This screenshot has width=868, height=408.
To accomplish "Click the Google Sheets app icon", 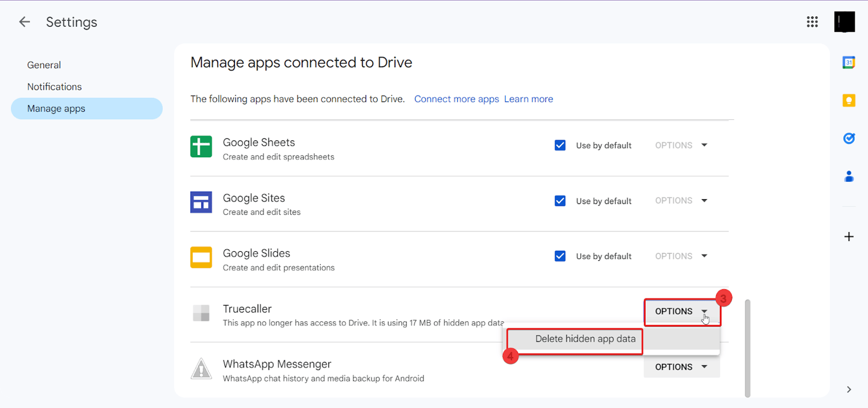I will tap(201, 146).
